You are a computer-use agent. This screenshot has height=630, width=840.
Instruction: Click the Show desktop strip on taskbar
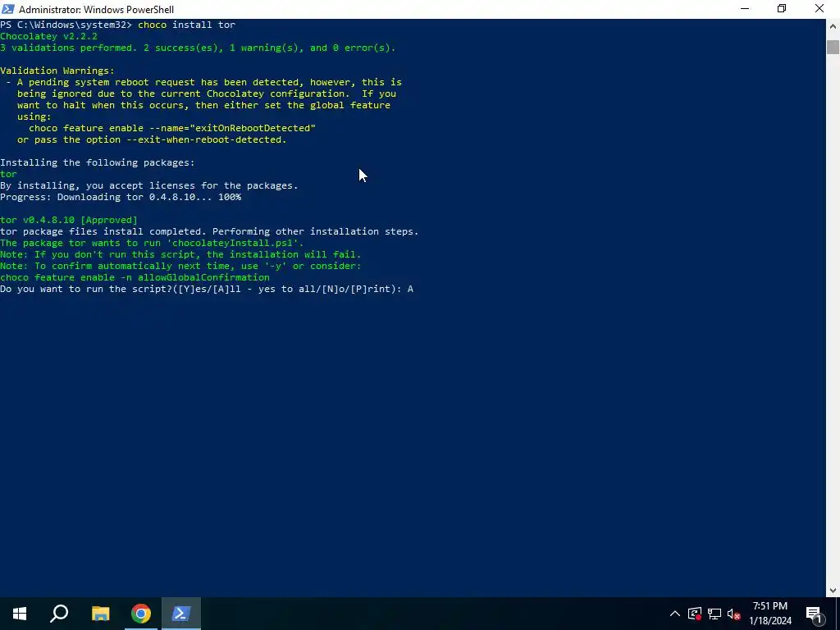coord(838,614)
